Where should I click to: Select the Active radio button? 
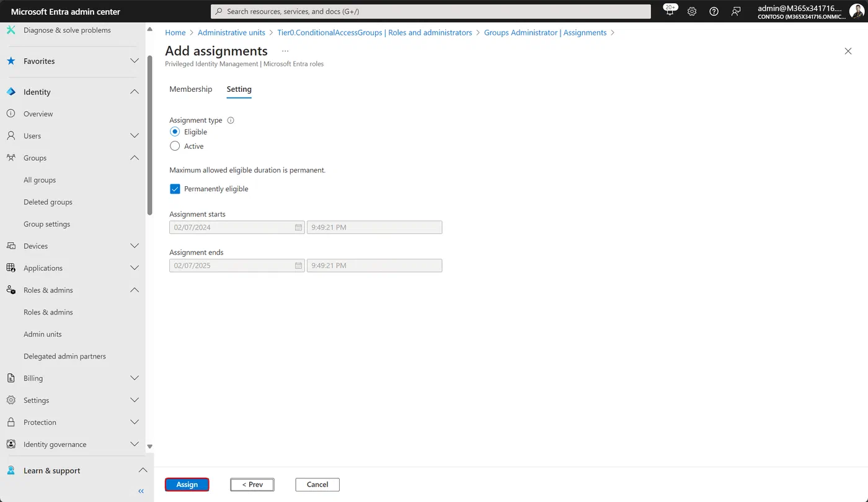(x=175, y=146)
